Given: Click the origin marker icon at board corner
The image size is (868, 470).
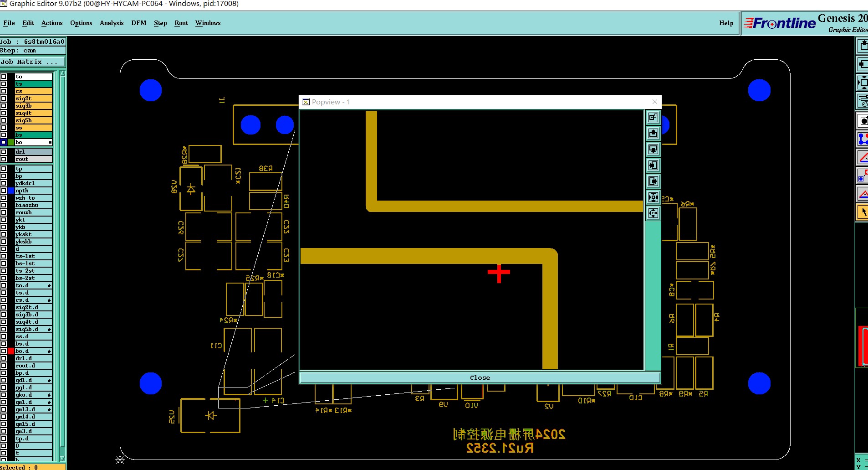Looking at the screenshot, I should pyautogui.click(x=120, y=460).
